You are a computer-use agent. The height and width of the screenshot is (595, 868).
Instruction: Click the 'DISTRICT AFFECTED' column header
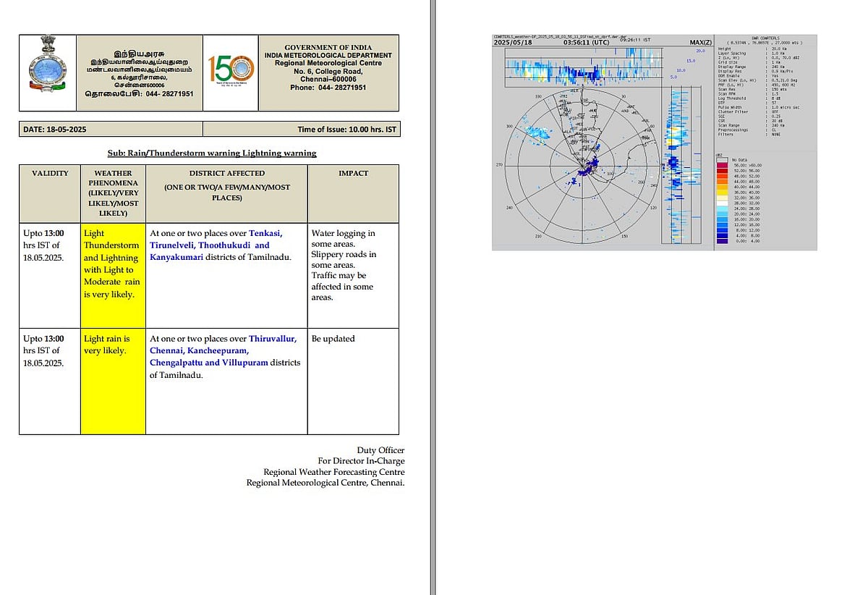tap(226, 174)
